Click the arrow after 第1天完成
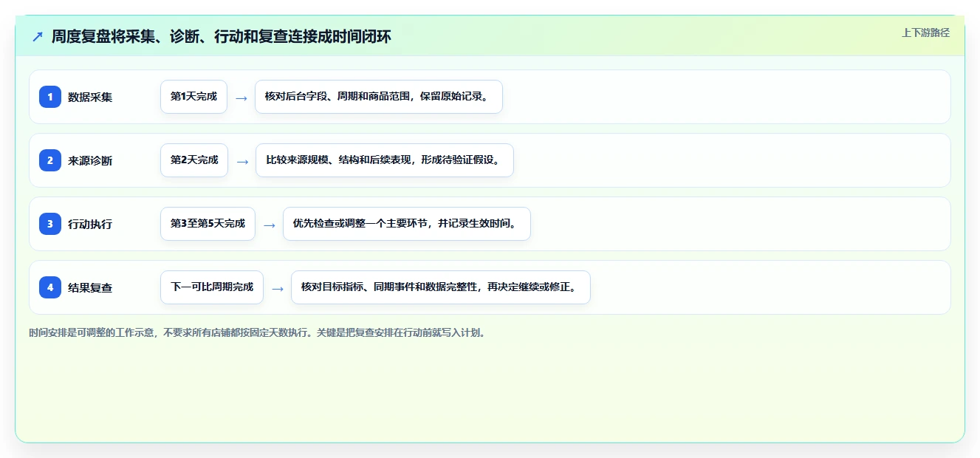Image resolution: width=980 pixels, height=458 pixels. tap(241, 98)
